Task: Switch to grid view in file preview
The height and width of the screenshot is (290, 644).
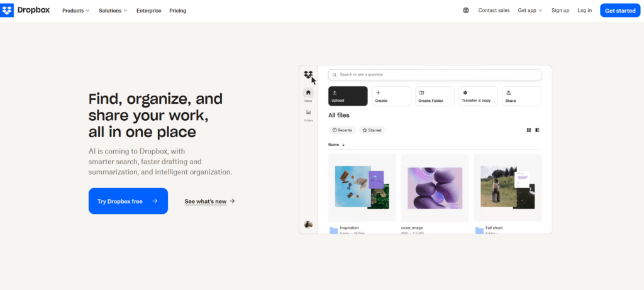Action: click(528, 130)
